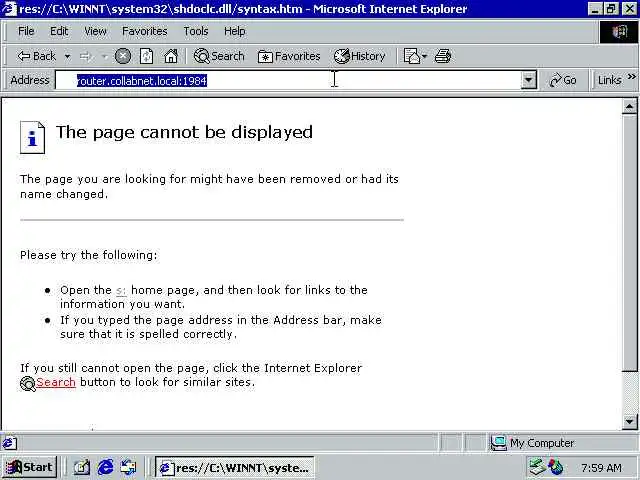Open Back history dropdown arrow

pos(68,56)
